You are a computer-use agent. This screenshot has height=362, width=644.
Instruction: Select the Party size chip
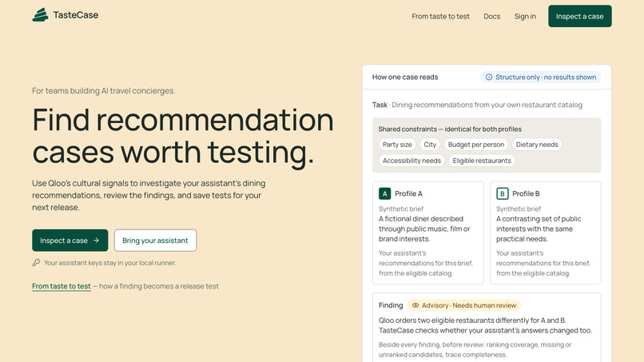click(397, 145)
